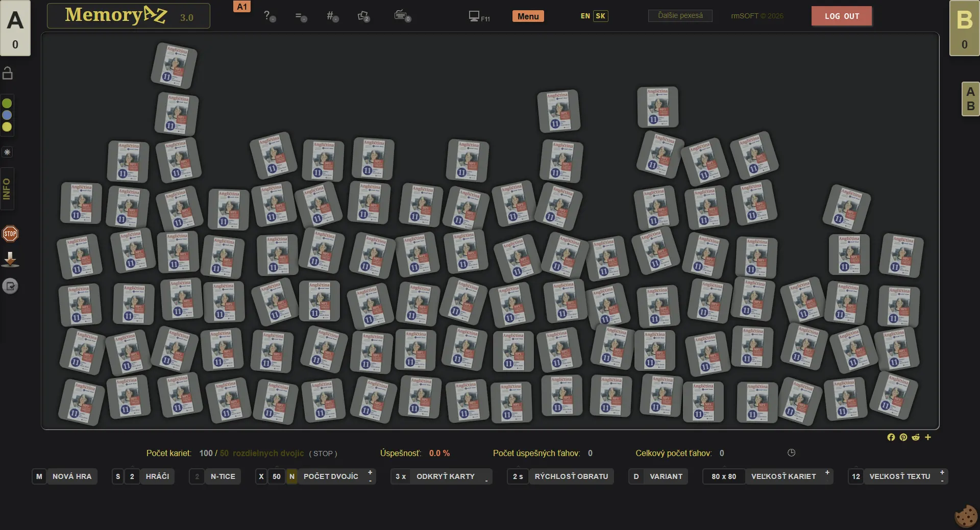980x530 pixels.
Task: Click the download arrow icon in sidebar
Action: (10, 260)
